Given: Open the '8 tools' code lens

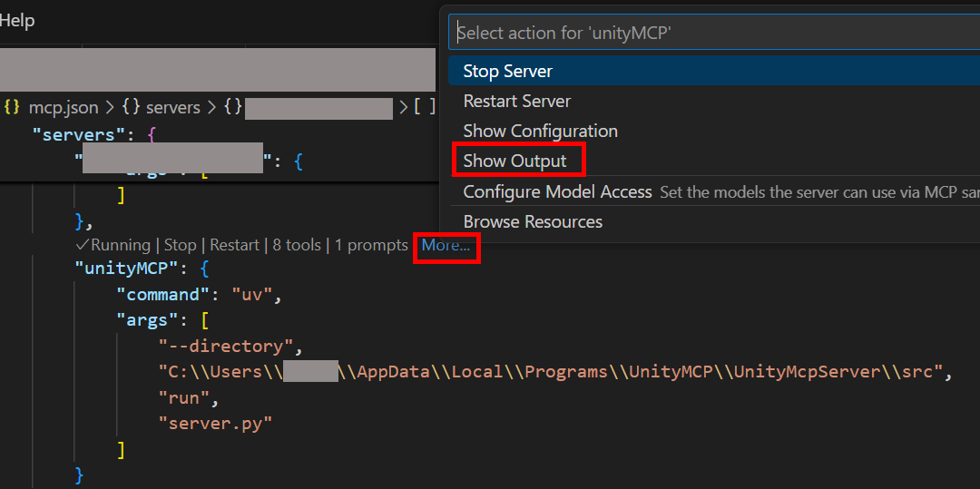Looking at the screenshot, I should tap(297, 245).
